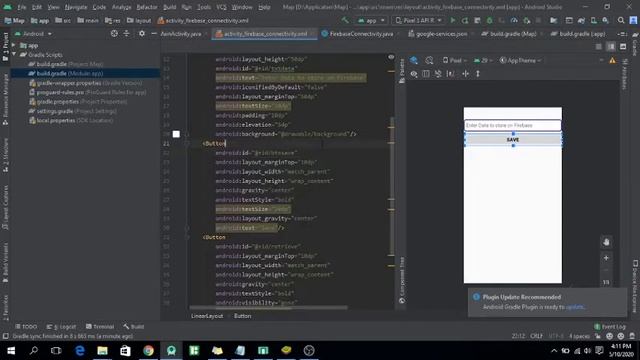Switch editor to Code-only view
Viewport: 640px width, 360px height.
point(598,47)
